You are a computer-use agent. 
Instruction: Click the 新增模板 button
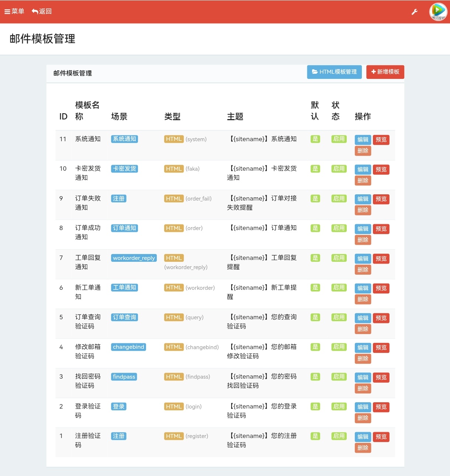385,72
